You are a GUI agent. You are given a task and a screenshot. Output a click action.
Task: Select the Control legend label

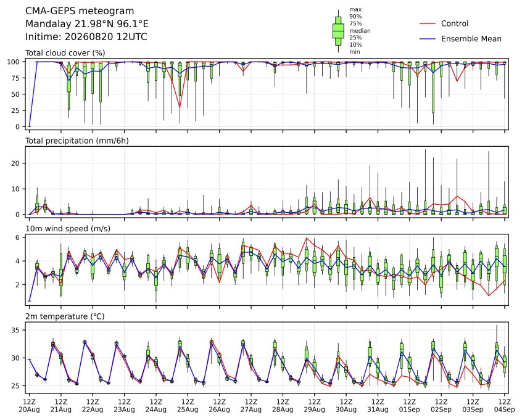coord(454,23)
